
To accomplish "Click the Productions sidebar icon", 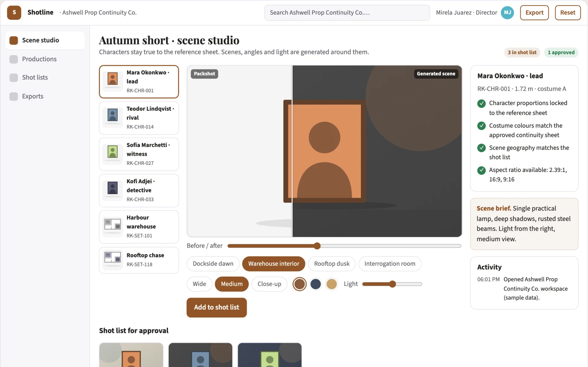I will 14,59.
